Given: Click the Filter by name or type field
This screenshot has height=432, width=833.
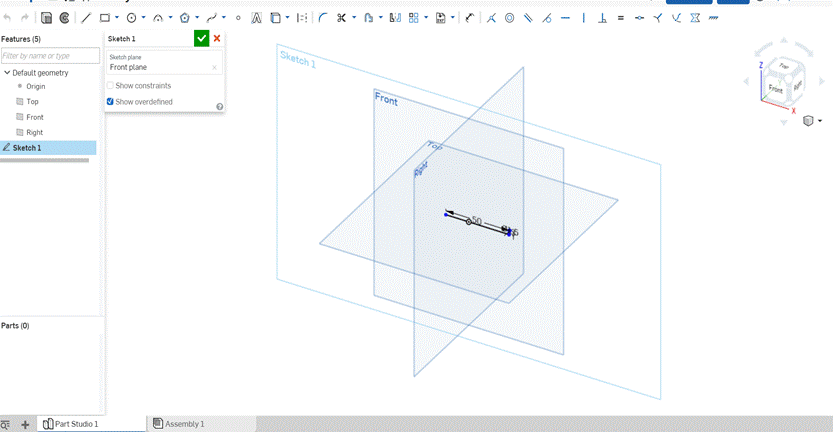Looking at the screenshot, I should (x=50, y=56).
